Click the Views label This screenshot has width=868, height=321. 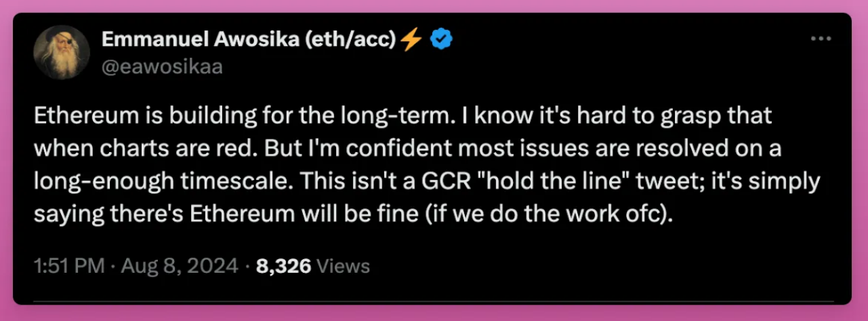coord(343,266)
